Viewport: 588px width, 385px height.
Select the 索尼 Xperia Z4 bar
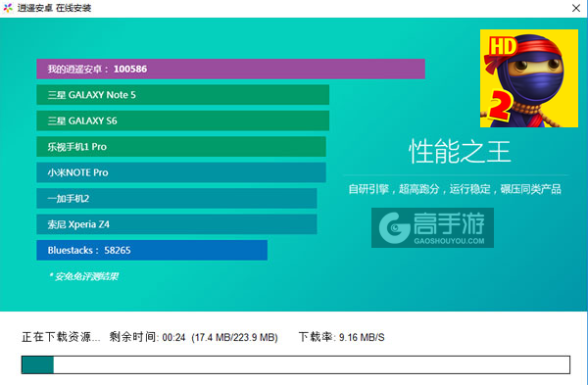click(x=176, y=224)
